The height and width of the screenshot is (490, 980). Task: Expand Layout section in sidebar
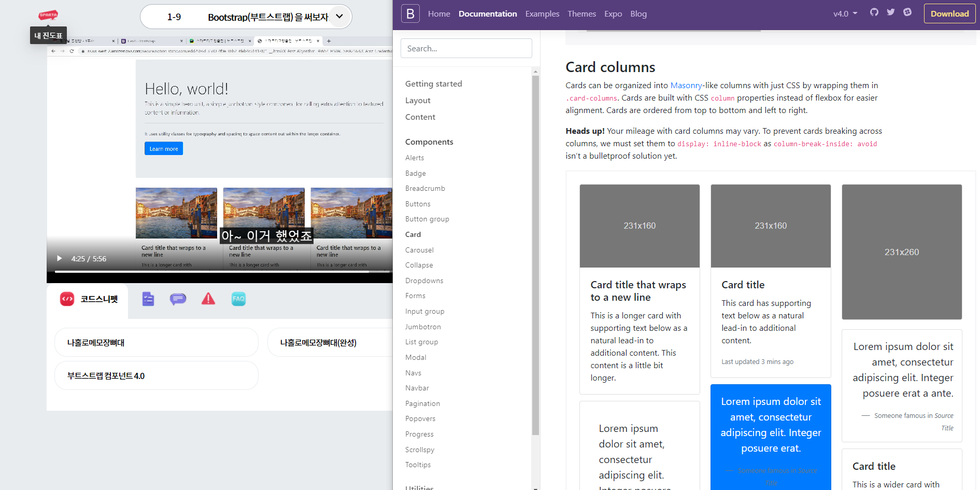point(418,101)
